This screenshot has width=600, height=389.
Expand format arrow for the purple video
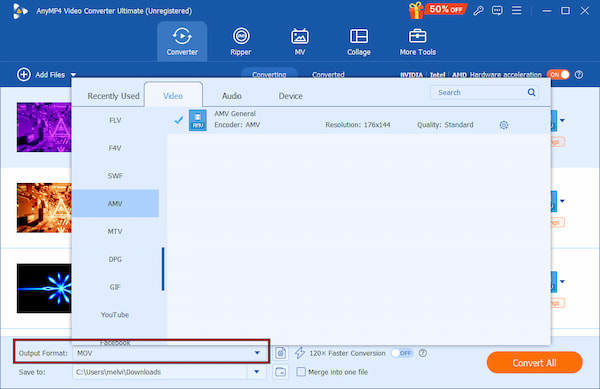click(x=562, y=120)
